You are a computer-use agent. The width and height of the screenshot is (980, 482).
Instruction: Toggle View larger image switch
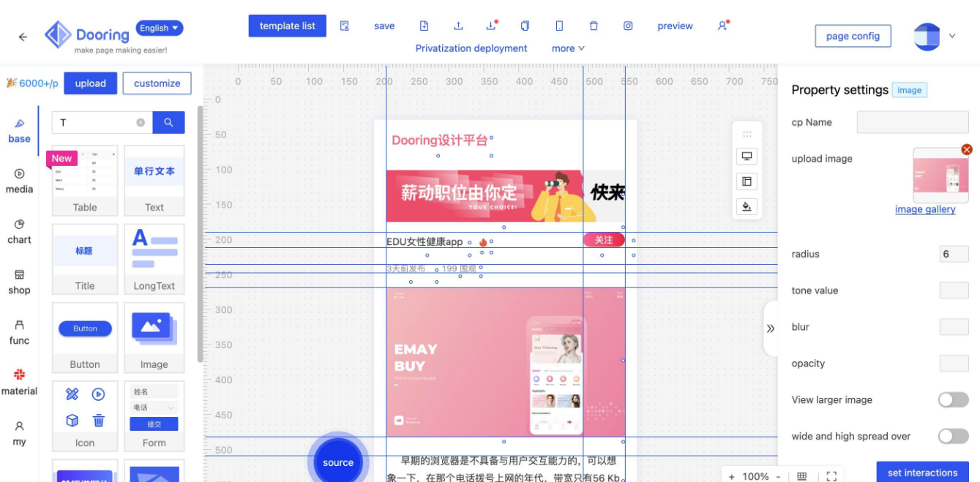pyautogui.click(x=953, y=400)
